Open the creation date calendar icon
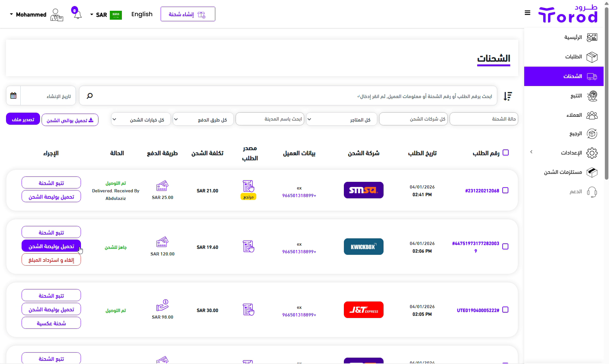The image size is (609, 364). (x=13, y=96)
